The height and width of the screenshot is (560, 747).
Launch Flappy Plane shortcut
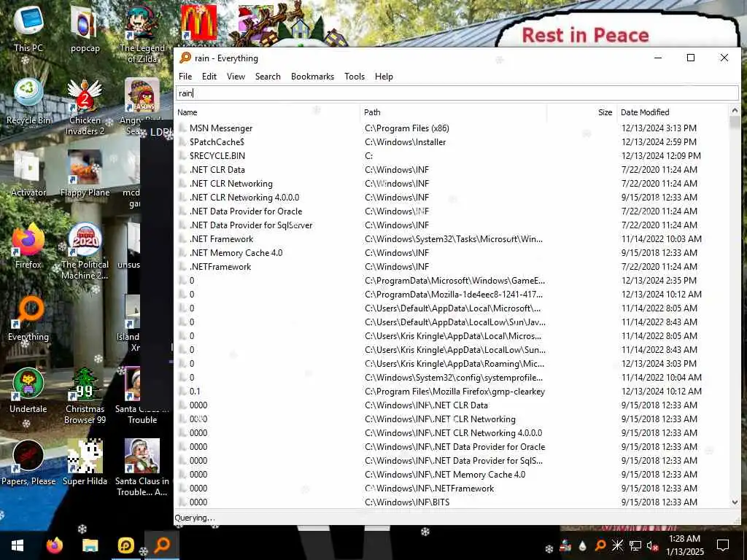coord(85,174)
